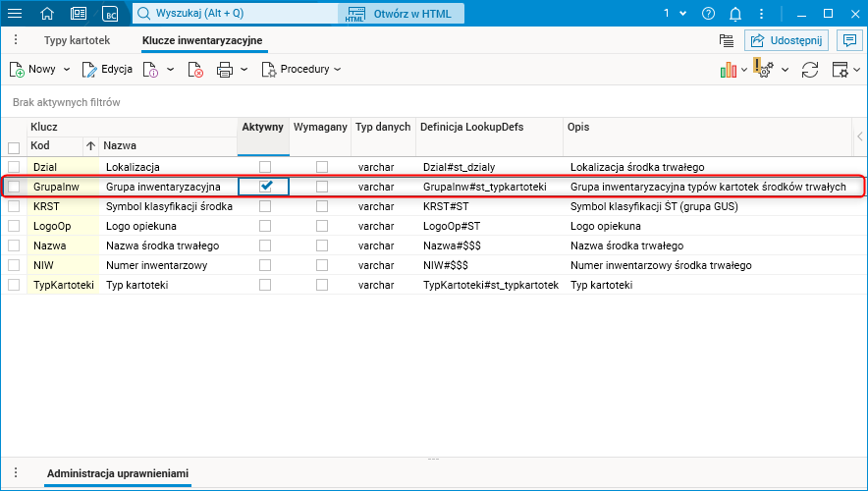Select the TypKartoteki row checkbox
Image resolution: width=868 pixels, height=491 pixels.
[x=14, y=285]
